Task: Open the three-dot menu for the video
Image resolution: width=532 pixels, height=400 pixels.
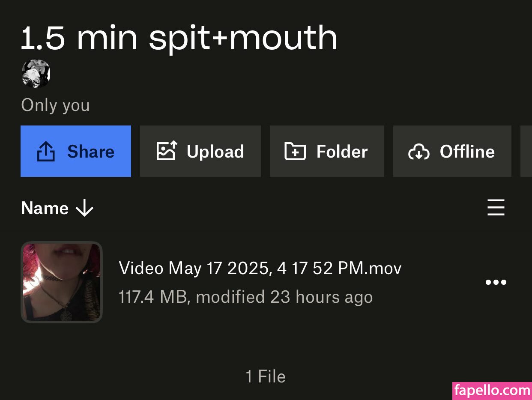Action: tap(496, 282)
